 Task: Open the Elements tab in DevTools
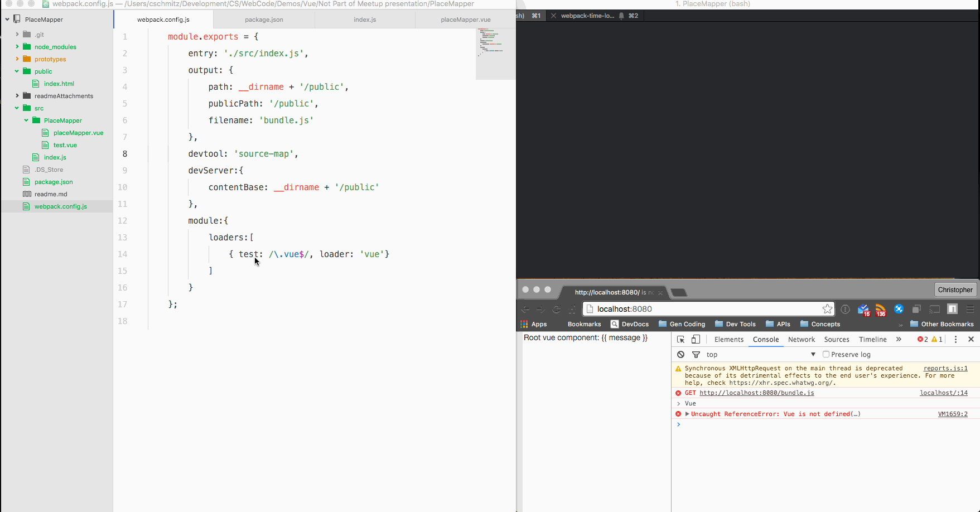pyautogui.click(x=729, y=339)
